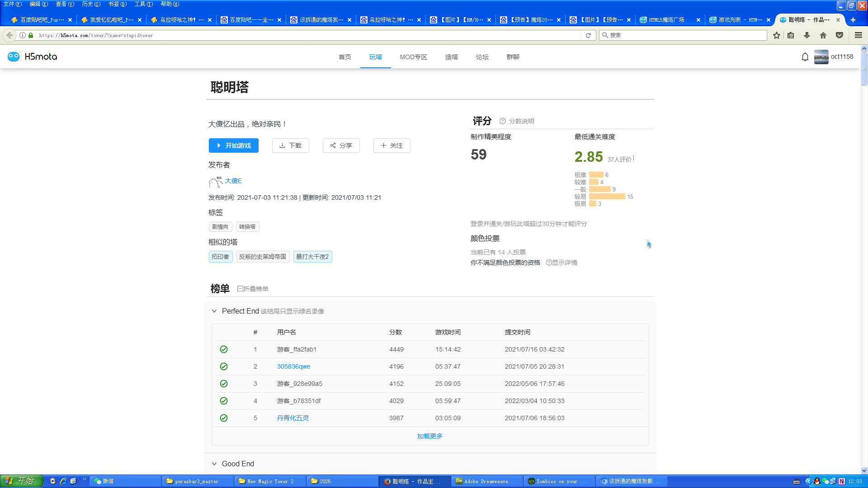This screenshot has height=488, width=868.
Task: Reload the page with refresh icon
Action: pos(588,35)
